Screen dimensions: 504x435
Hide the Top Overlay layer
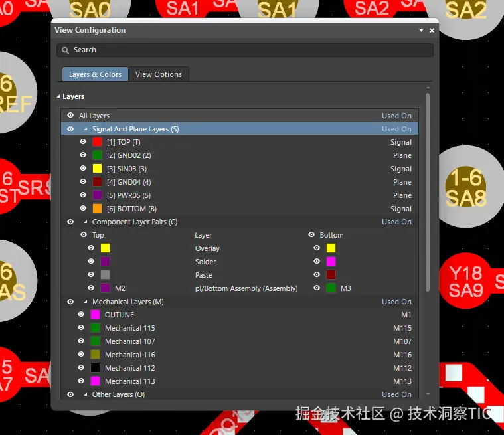pos(91,248)
